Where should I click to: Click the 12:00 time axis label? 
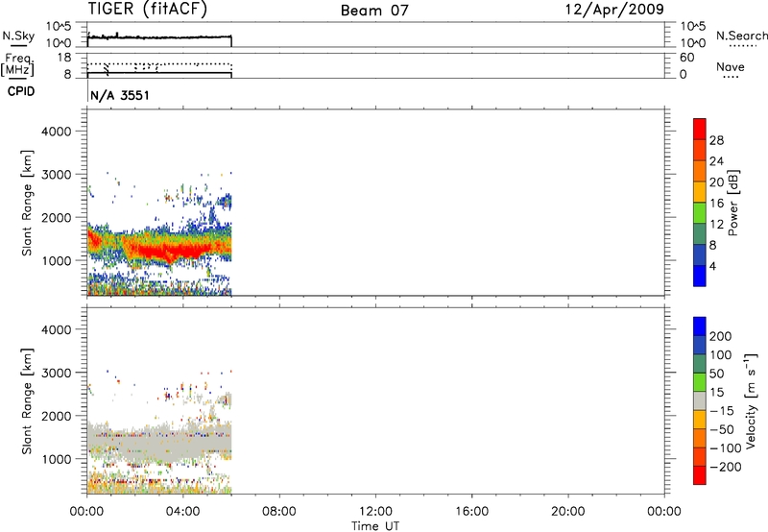pos(375,512)
